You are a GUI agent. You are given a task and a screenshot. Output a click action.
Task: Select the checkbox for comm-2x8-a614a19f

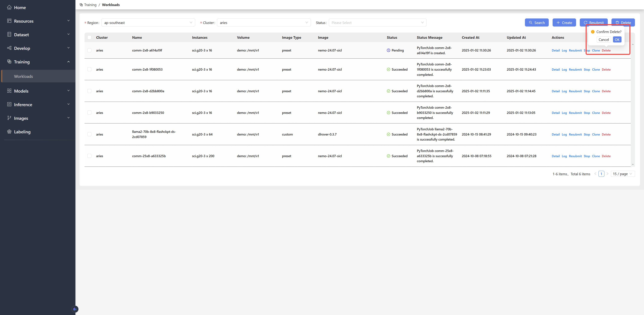[89, 50]
